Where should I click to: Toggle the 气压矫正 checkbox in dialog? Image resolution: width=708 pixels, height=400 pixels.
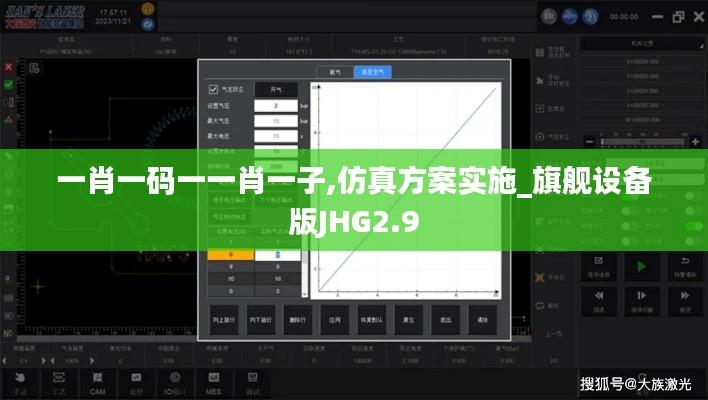click(x=213, y=89)
